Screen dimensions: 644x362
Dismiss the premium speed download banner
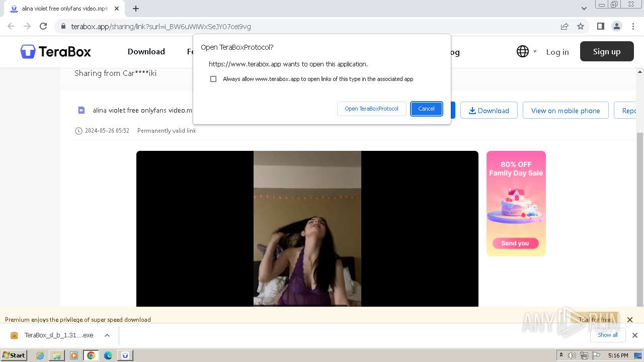tap(629, 319)
